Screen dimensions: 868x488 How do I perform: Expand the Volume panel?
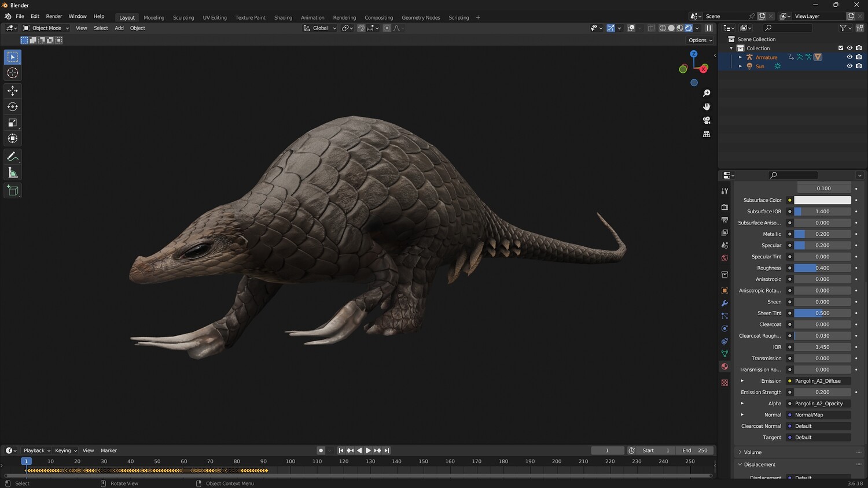(752, 452)
